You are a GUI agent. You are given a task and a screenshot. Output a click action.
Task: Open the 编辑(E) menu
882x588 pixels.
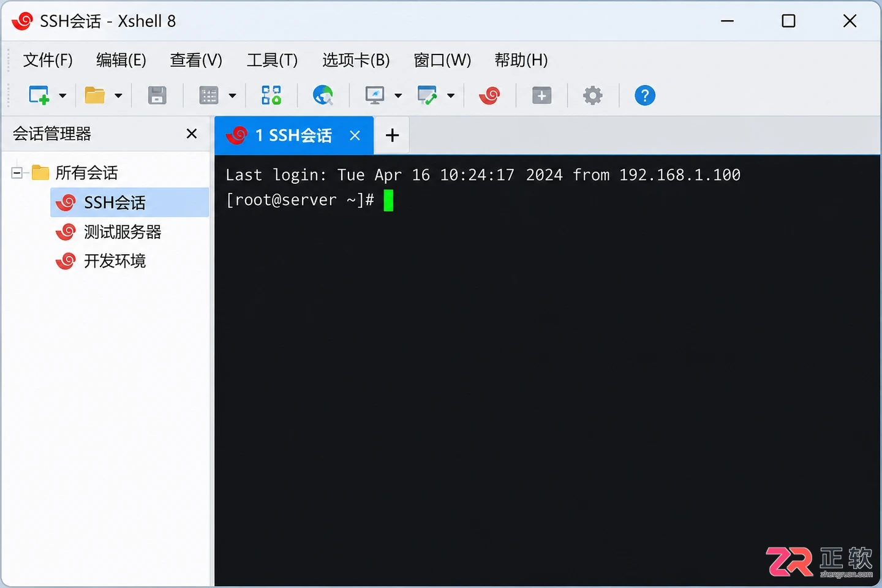point(121,60)
